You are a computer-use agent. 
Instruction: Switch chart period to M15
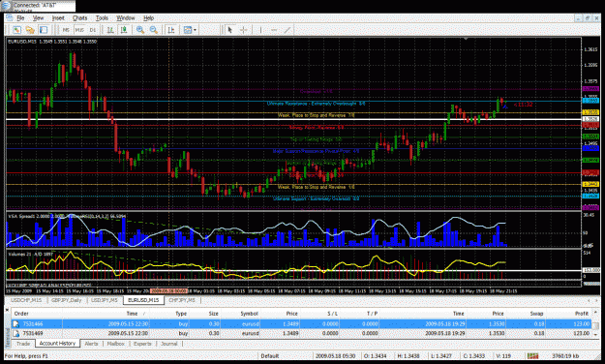79,30
